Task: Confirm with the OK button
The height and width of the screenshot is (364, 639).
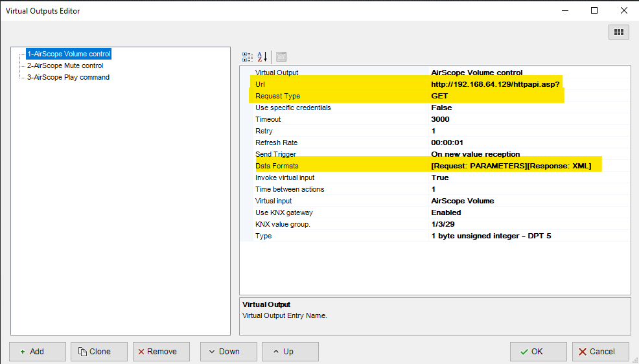Action: pos(537,352)
